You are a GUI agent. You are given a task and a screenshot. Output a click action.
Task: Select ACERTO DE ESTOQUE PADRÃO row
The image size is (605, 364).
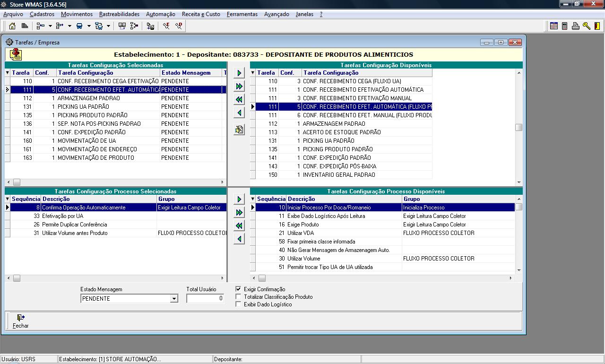[344, 132]
